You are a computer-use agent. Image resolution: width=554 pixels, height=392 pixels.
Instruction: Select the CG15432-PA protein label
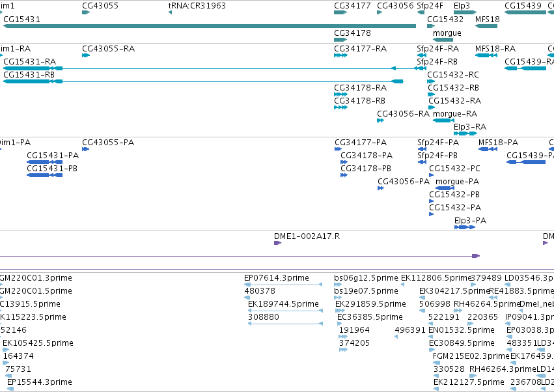455,208
